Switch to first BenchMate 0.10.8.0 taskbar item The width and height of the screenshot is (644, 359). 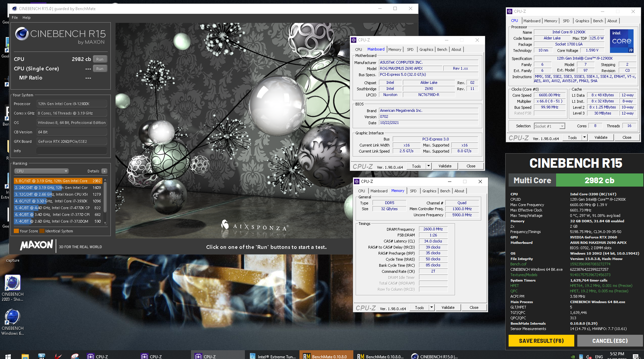326,356
